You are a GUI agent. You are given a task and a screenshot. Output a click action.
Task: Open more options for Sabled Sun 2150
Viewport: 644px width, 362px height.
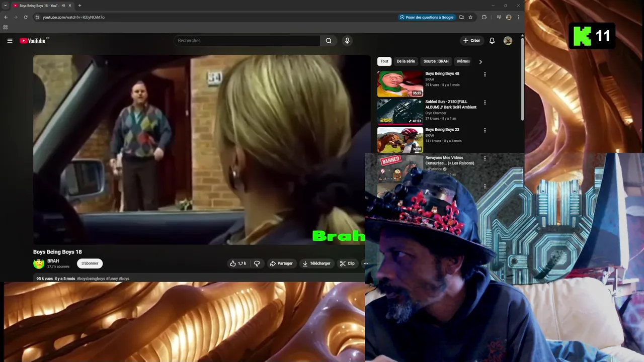point(485,103)
